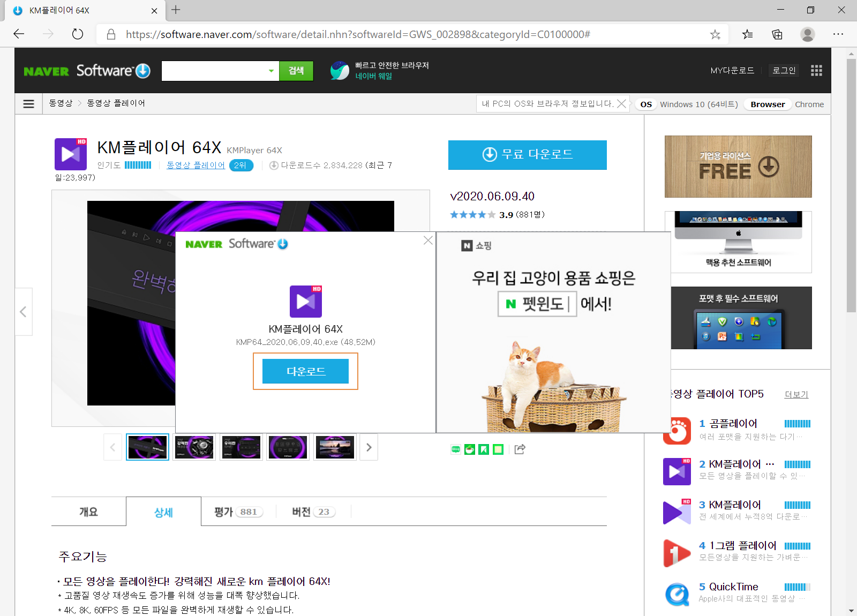Click the Naver Software header logo
This screenshot has width=857, height=616.
click(87, 71)
